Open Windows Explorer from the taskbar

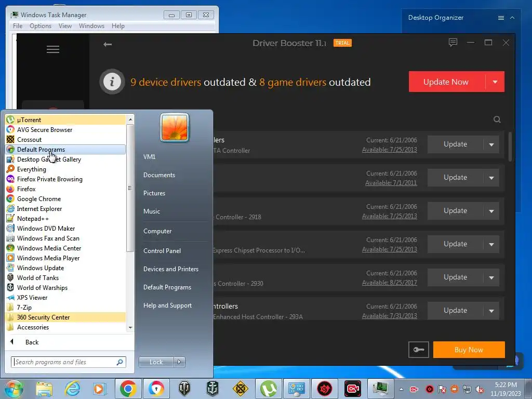tap(44, 389)
